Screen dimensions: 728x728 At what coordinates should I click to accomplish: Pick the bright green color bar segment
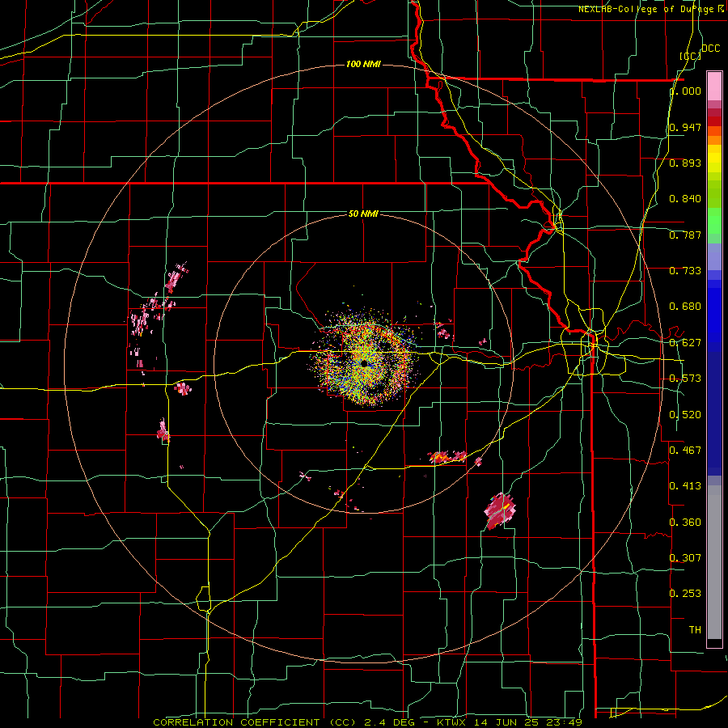coord(714,221)
